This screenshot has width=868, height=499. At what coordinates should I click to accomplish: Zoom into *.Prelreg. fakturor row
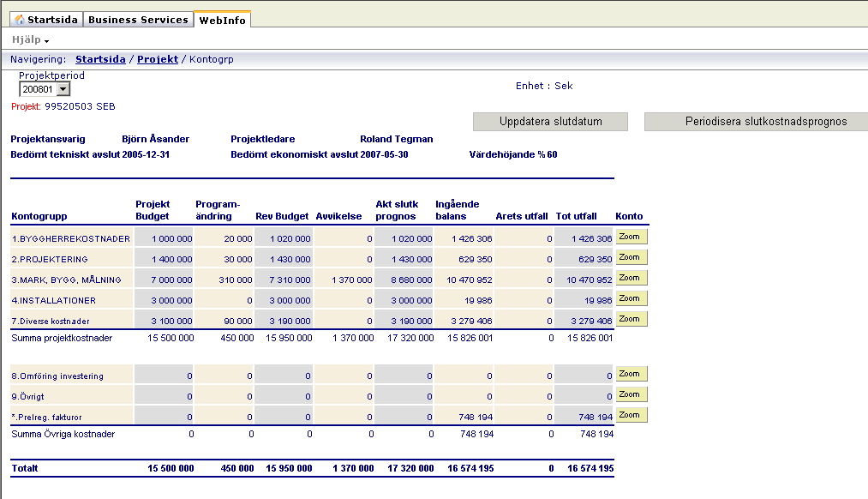tap(631, 415)
